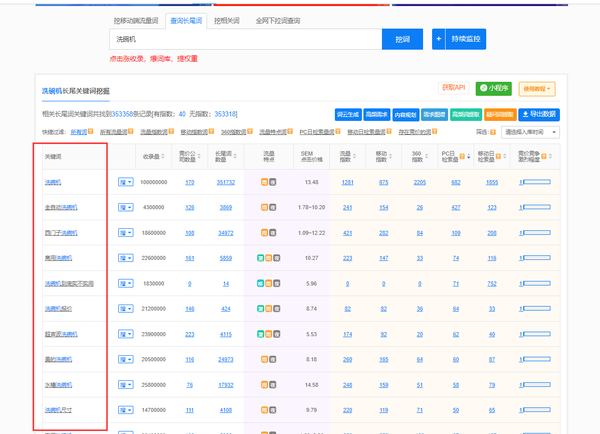Sort by 移动指数 column arrows
This screenshot has height=434, width=600.
click(390, 156)
